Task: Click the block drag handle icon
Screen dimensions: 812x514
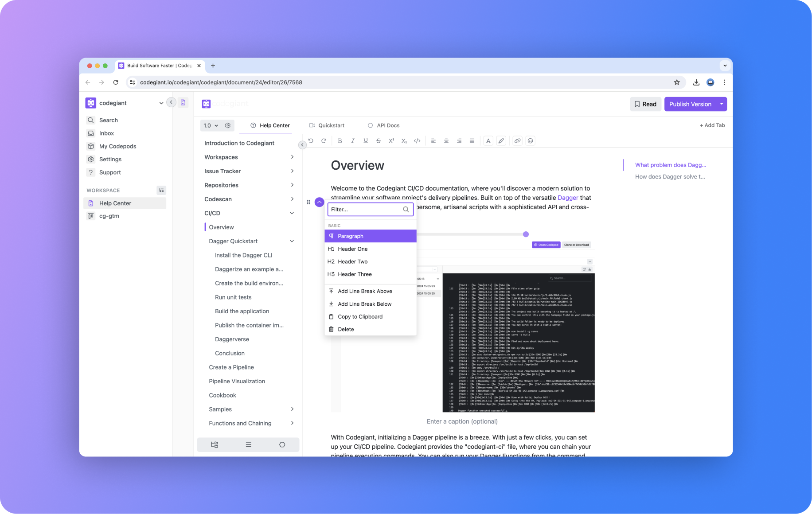Action: [308, 202]
